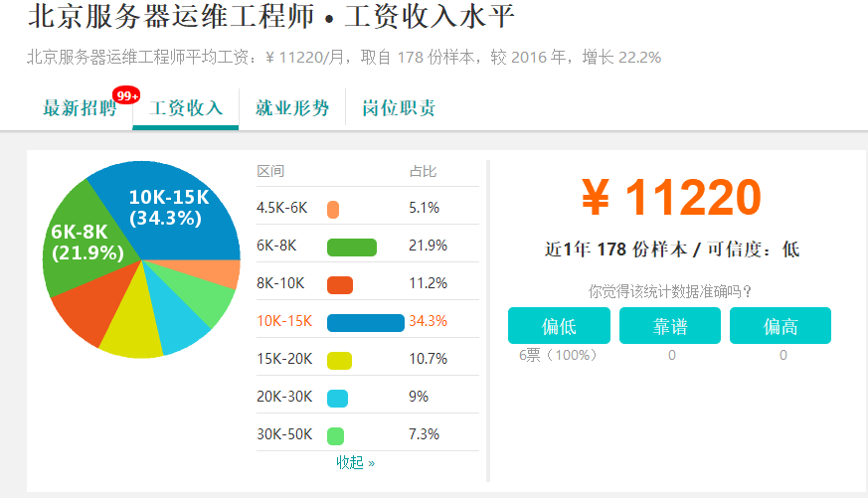Viewport: 868px width, 498px height.
Task: Select the 20K-30K range label
Action: 284,397
